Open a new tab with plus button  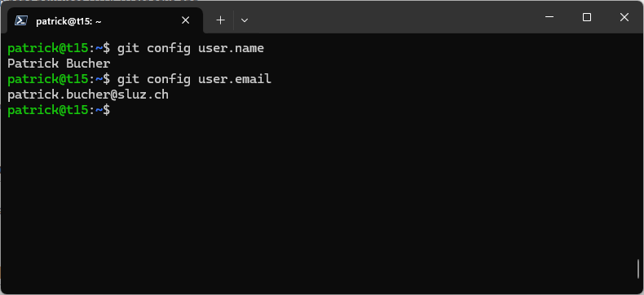[x=221, y=20]
